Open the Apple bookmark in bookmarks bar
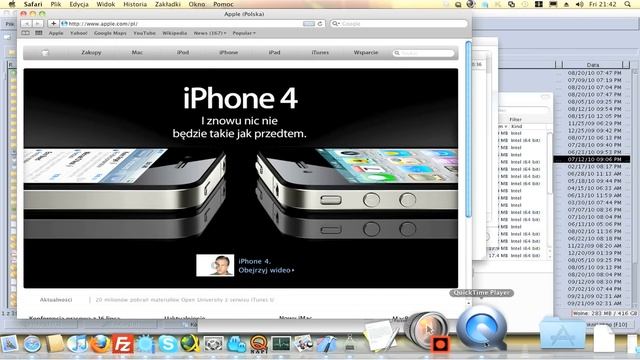Screen dimensions: 640x360 [x=56, y=33]
